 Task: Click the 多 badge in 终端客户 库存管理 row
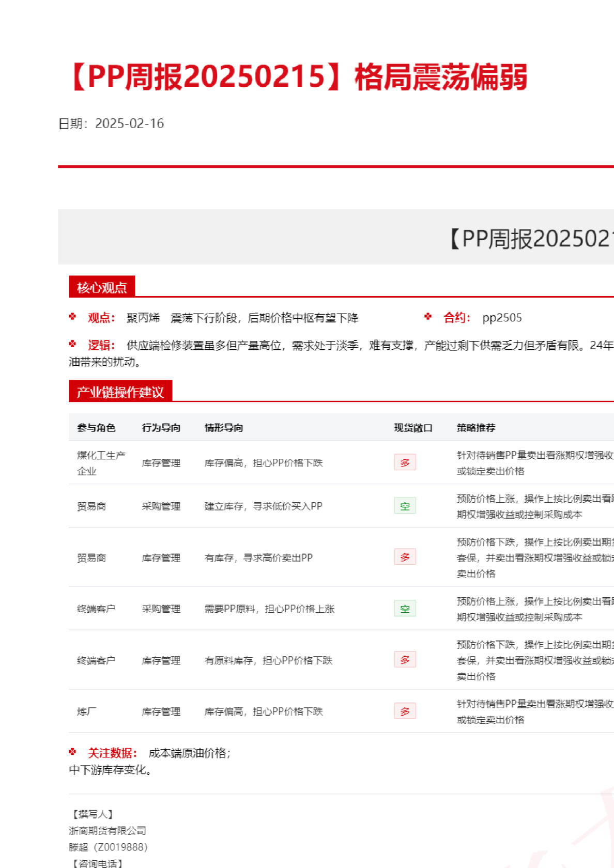click(x=405, y=660)
